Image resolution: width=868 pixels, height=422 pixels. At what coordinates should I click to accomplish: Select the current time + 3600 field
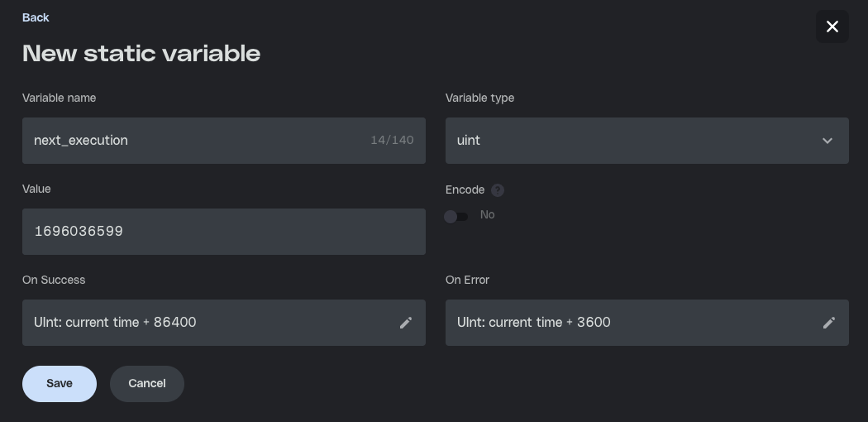pyautogui.click(x=628, y=323)
